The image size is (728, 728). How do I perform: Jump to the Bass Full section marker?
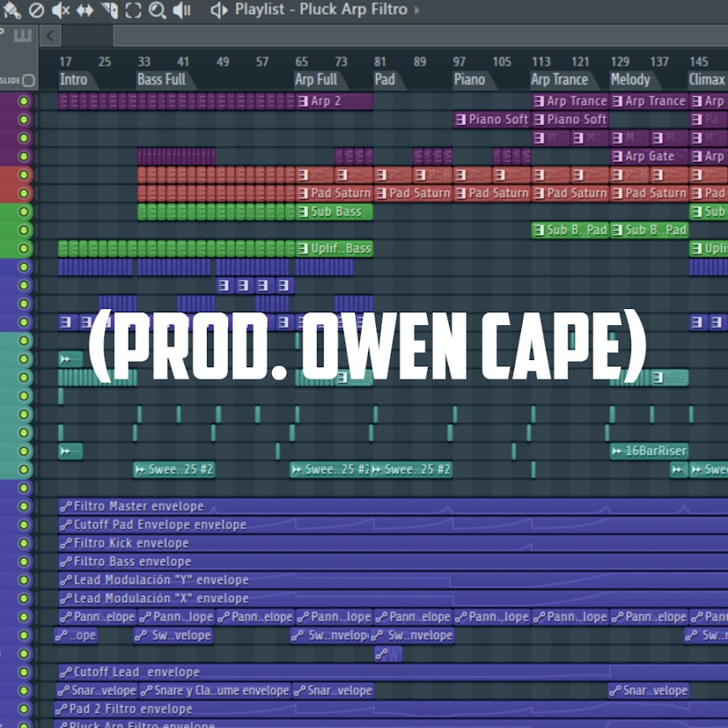[x=161, y=79]
